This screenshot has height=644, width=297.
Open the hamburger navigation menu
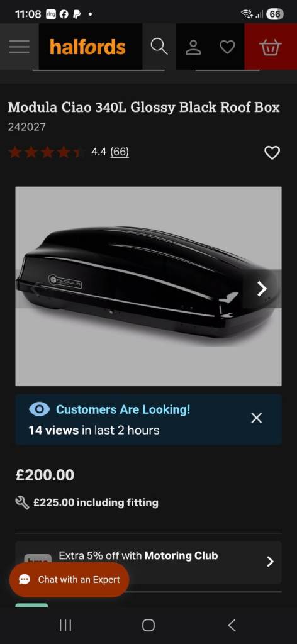pyautogui.click(x=20, y=47)
